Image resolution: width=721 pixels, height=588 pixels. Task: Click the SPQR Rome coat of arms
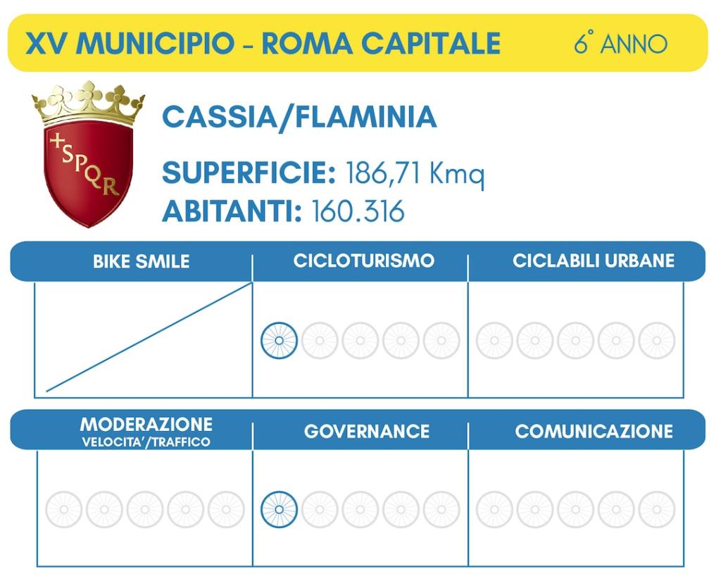88,154
